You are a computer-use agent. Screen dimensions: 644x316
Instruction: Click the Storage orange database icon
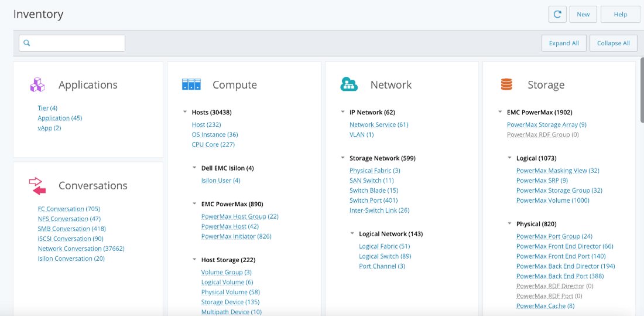point(506,84)
